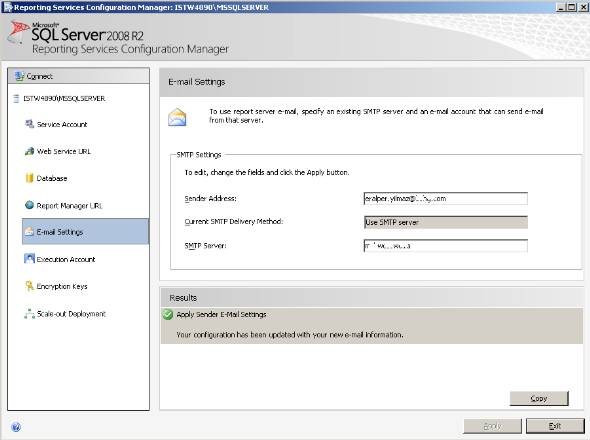Click the ISTW4890\MSSQLSERVER server instance icon

16,99
